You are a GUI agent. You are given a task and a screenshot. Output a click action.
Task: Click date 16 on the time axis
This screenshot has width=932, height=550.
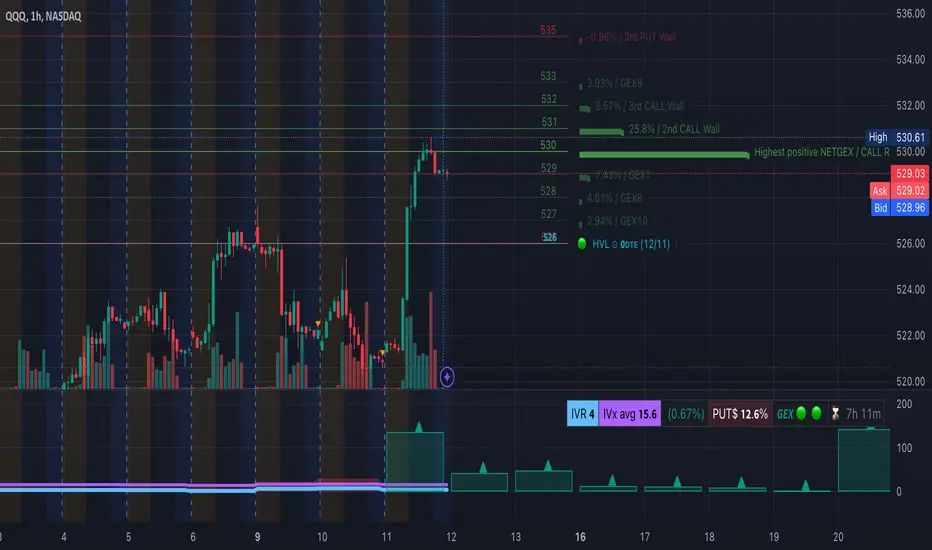580,537
